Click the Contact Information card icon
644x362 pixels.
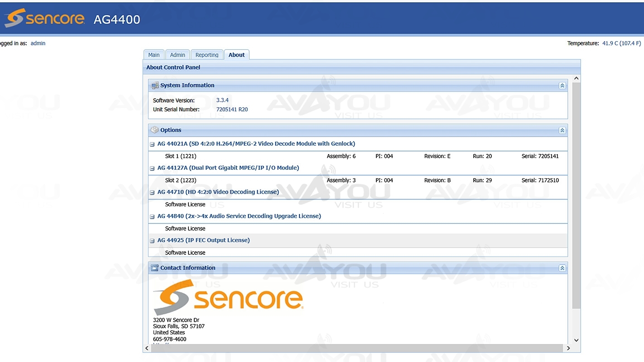[x=155, y=268]
